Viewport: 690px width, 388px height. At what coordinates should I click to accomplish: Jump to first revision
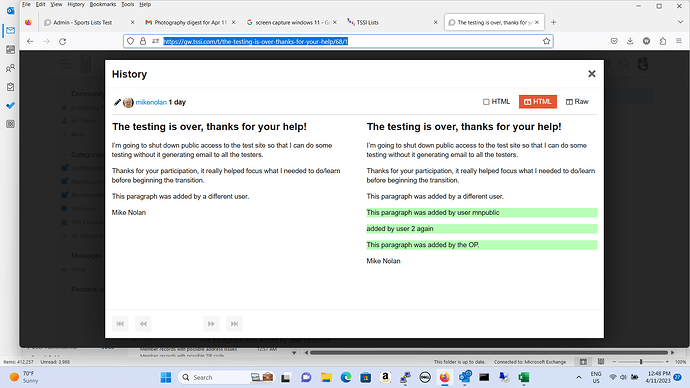coord(120,324)
